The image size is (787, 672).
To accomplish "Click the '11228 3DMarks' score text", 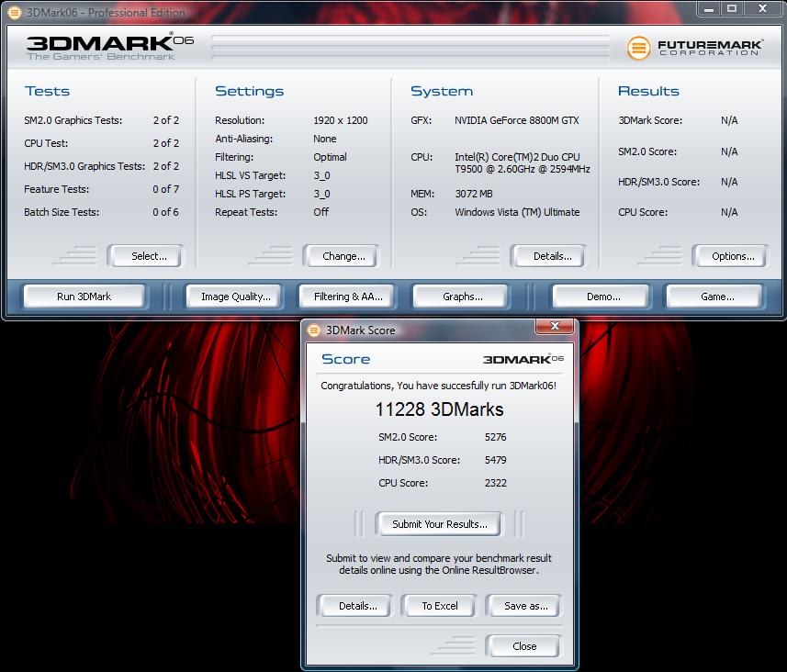I will 439,409.
